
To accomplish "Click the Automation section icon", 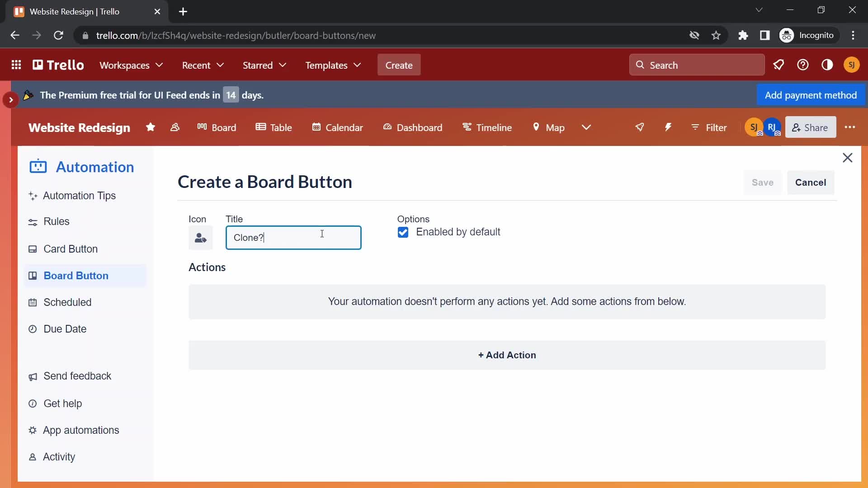I will (x=38, y=166).
